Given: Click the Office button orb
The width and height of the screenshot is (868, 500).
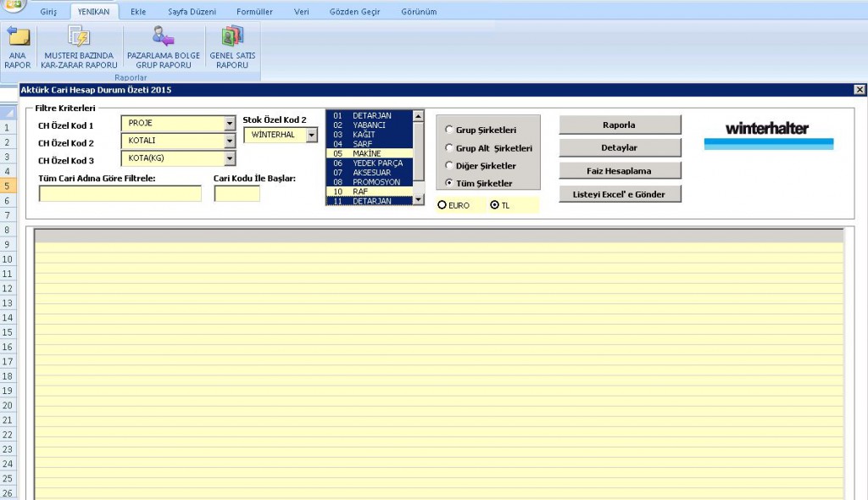Looking at the screenshot, I should 12,4.
